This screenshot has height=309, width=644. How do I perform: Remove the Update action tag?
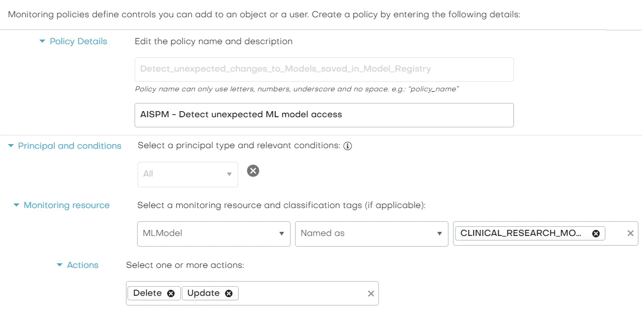[x=228, y=293]
